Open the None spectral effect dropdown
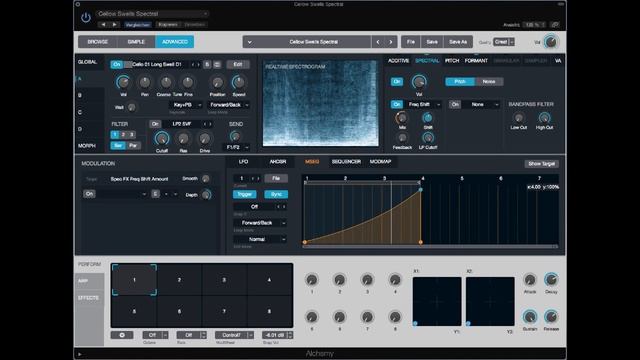This screenshot has width=640, height=360. pos(481,104)
